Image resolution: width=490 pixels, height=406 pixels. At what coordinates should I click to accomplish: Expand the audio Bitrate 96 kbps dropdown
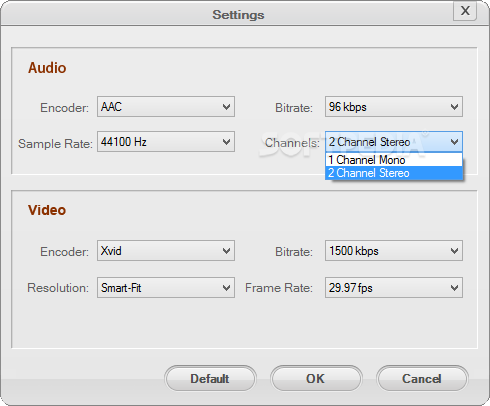[x=394, y=107]
